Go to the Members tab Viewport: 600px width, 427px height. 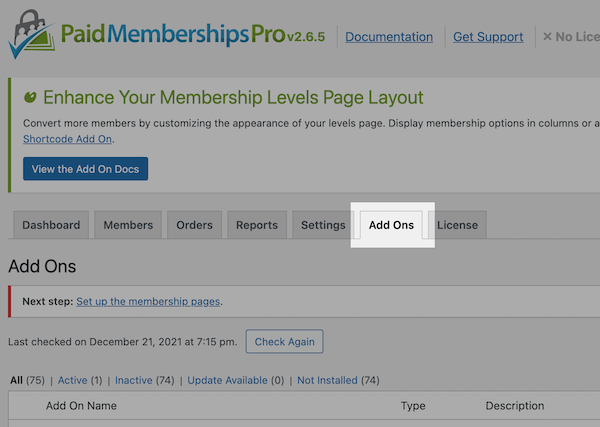(128, 225)
